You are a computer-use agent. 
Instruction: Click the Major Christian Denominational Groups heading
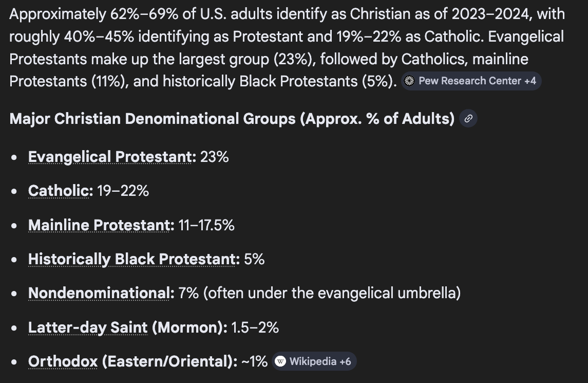click(x=232, y=119)
